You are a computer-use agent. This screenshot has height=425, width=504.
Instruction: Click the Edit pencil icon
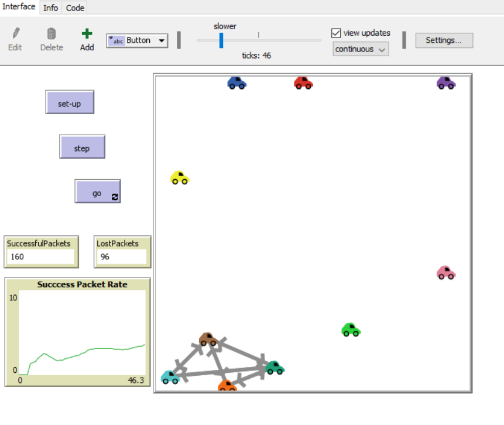(x=15, y=34)
